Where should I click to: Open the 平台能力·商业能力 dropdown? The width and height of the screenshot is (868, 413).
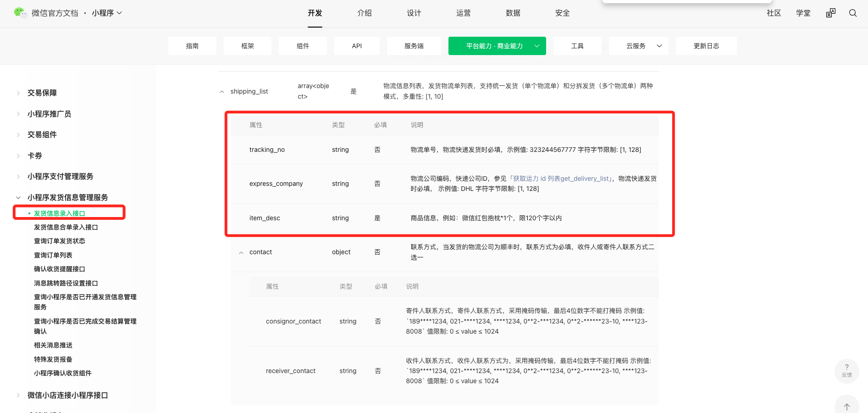(x=497, y=46)
